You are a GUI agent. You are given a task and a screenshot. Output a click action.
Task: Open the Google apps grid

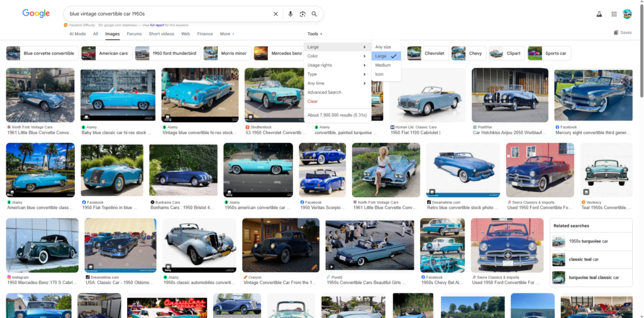coord(614,14)
